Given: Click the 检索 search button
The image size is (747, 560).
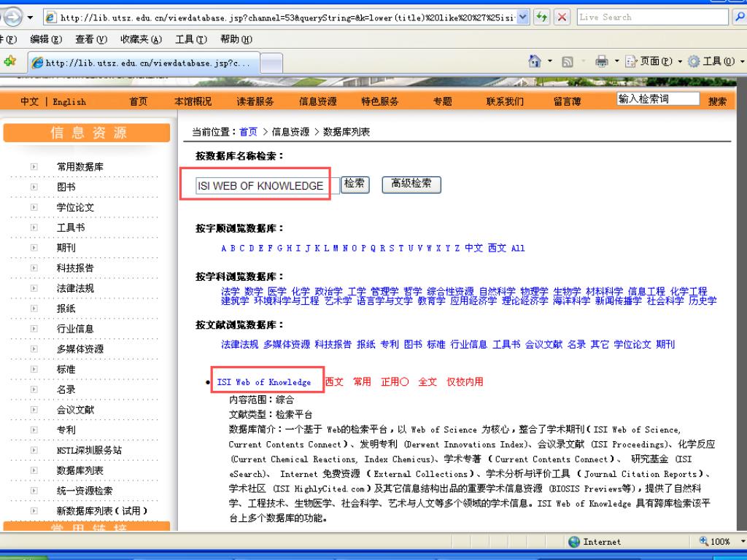Looking at the screenshot, I should pyautogui.click(x=355, y=184).
